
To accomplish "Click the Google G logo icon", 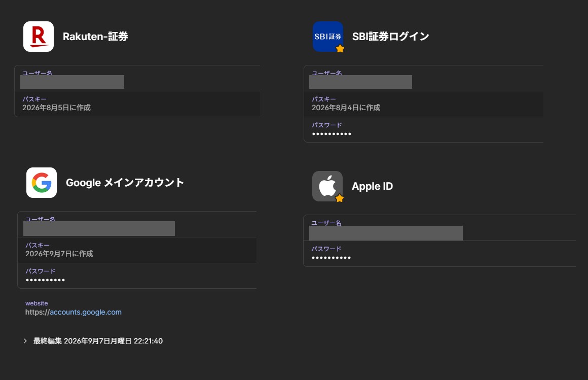I will (x=41, y=183).
